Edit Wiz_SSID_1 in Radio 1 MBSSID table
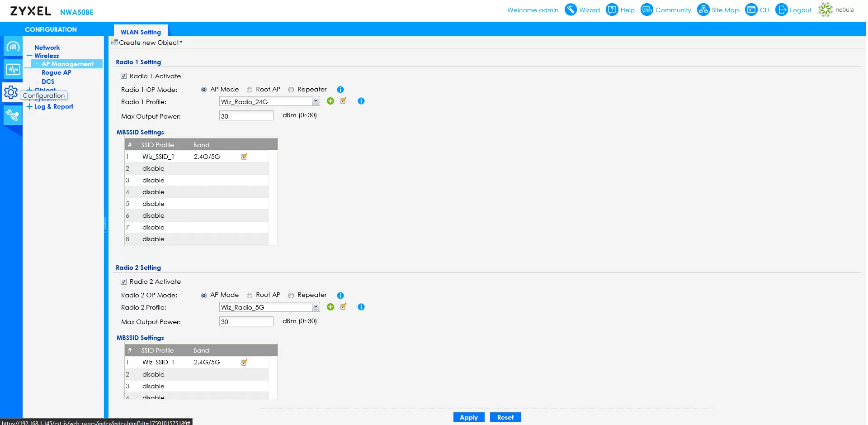Viewport: 868px width, 425px height. pos(245,157)
